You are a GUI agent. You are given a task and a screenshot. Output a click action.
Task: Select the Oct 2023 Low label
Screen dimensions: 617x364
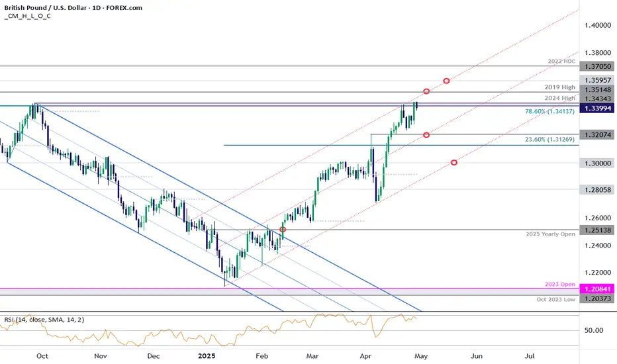click(x=555, y=299)
